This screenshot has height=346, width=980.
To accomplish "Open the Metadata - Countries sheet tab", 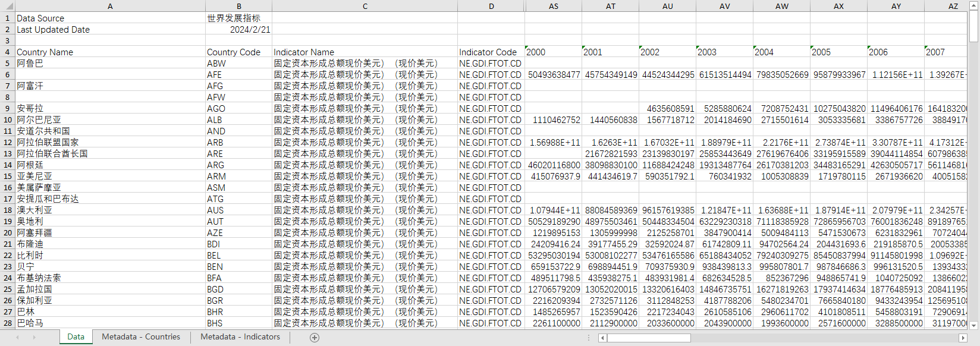I will tap(141, 336).
